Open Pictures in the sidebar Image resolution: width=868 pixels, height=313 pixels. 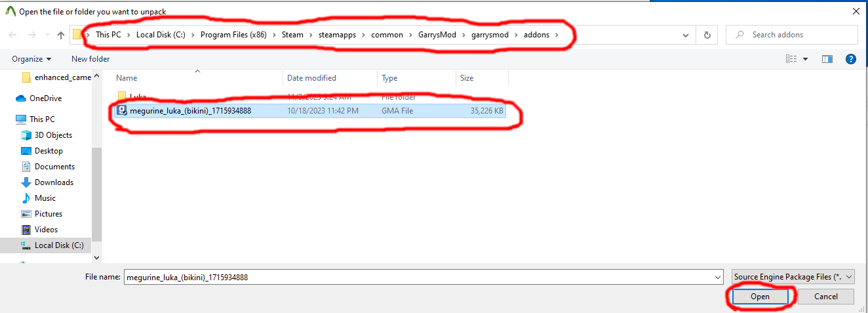[x=42, y=214]
